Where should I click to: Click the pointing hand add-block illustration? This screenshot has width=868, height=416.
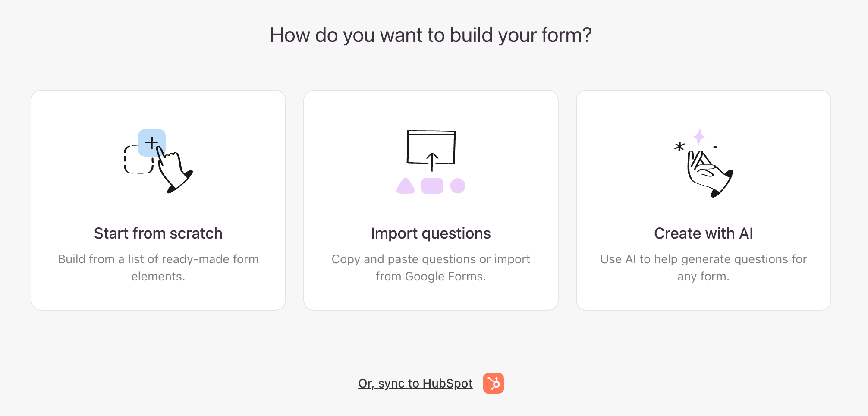pos(158,161)
